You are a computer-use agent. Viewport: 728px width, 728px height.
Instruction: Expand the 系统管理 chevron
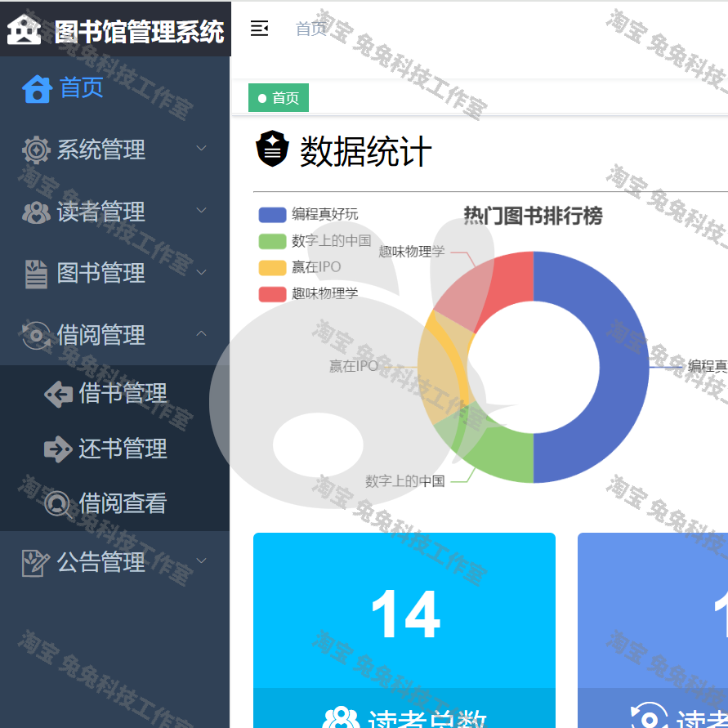tap(201, 148)
